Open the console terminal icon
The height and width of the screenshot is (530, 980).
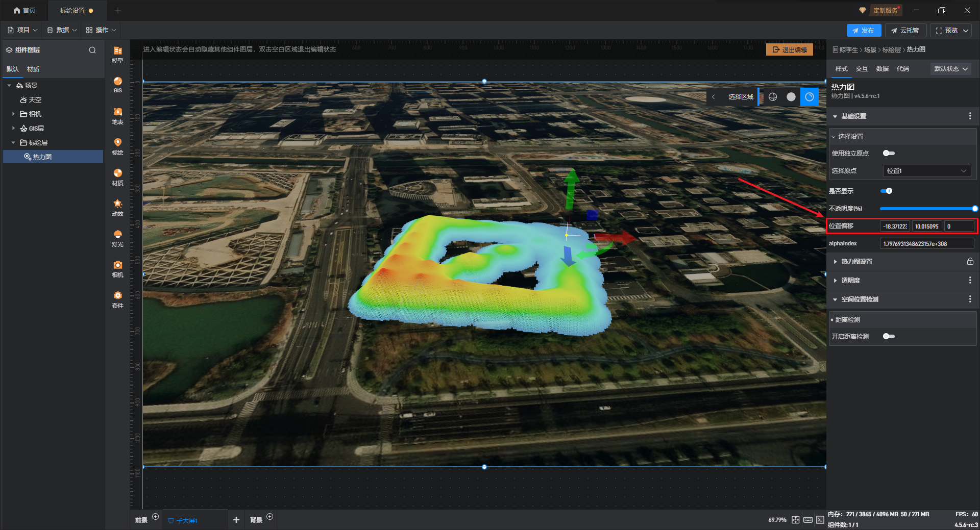(820, 520)
